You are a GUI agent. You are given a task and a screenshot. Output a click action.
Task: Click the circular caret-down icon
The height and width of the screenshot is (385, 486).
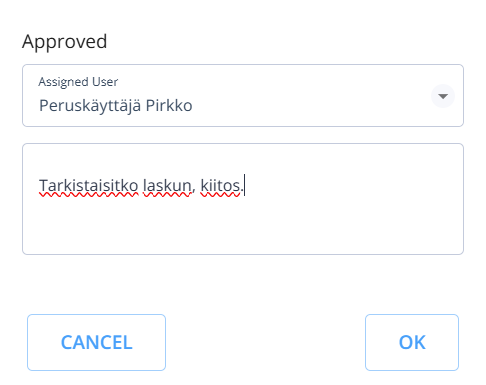443,96
